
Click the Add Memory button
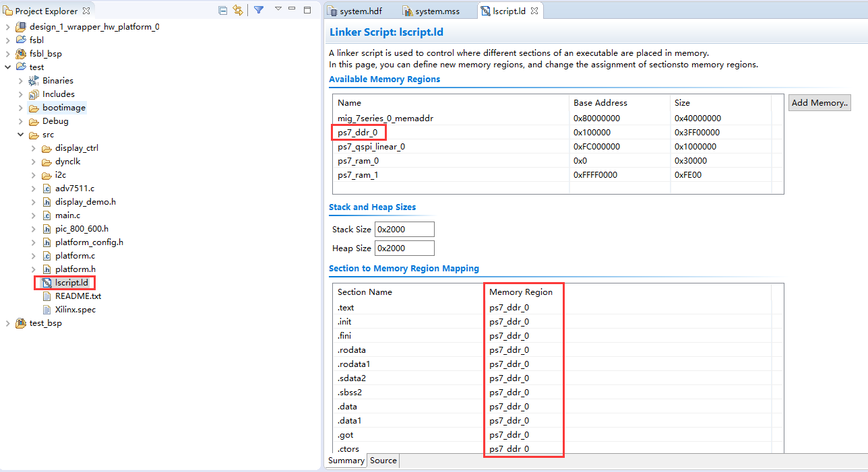(820, 103)
